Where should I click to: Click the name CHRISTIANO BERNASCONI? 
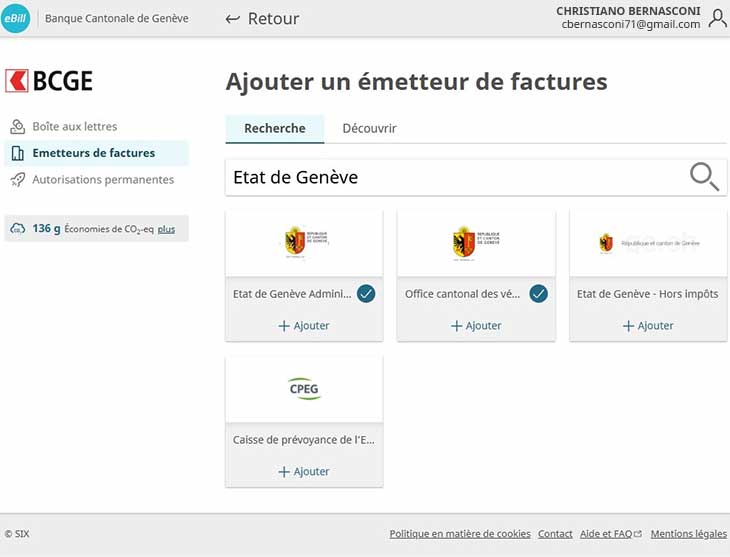pos(628,11)
